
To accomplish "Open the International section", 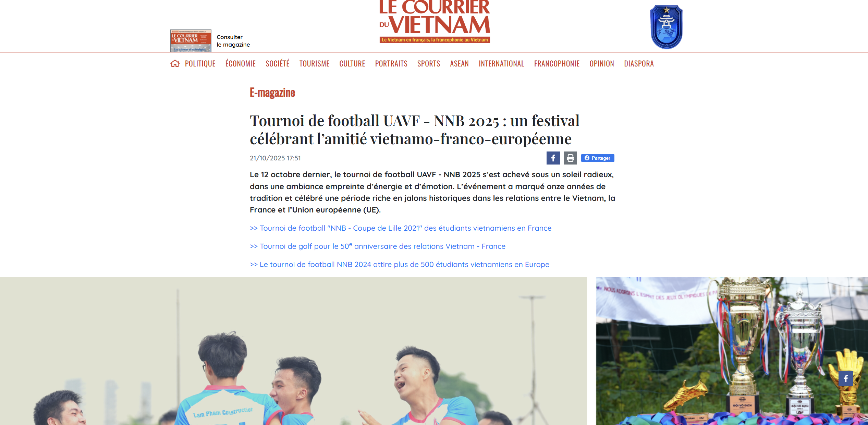I will [501, 63].
